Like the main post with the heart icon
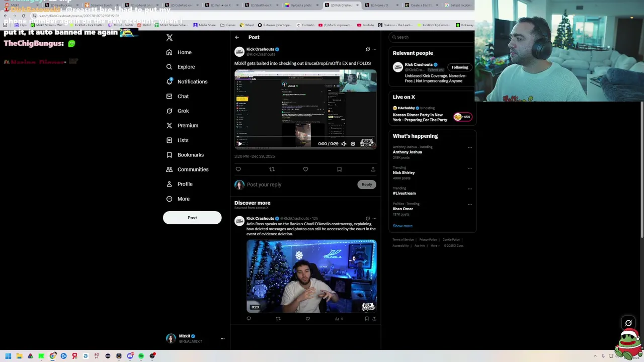 point(305,169)
